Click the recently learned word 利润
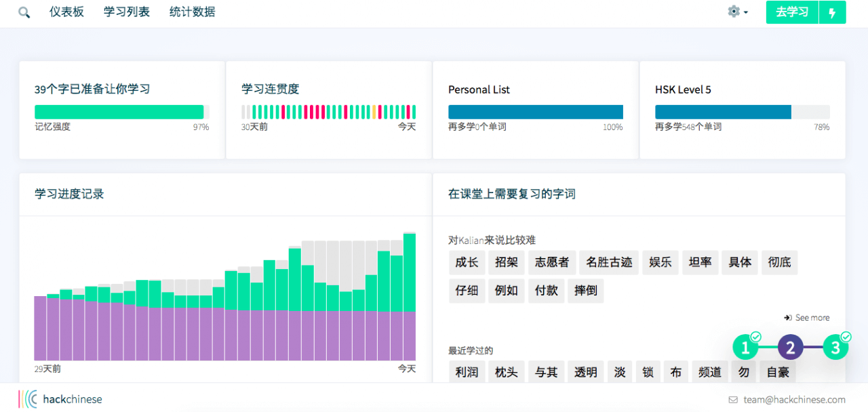Screen dimensions: 868x412 [467, 372]
